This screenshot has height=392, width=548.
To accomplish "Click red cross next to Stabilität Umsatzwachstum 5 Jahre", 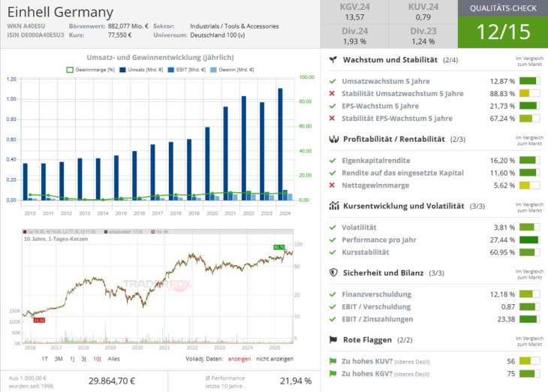I will [x=332, y=93].
